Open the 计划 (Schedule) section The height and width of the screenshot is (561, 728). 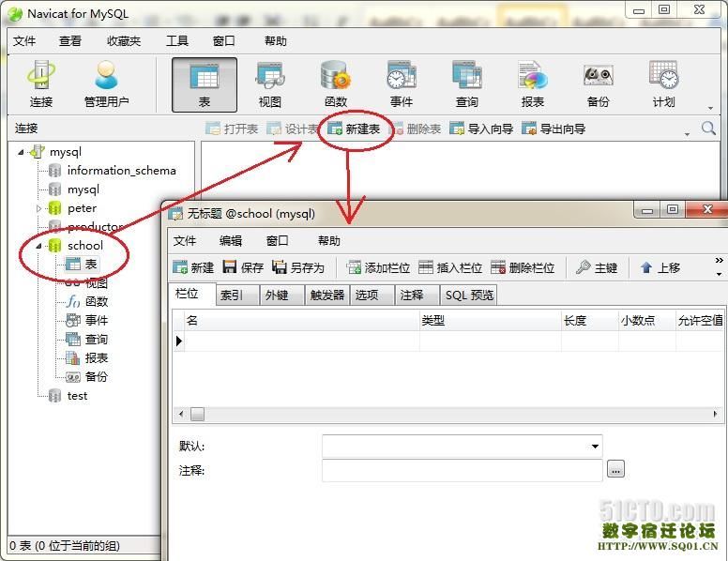663,85
